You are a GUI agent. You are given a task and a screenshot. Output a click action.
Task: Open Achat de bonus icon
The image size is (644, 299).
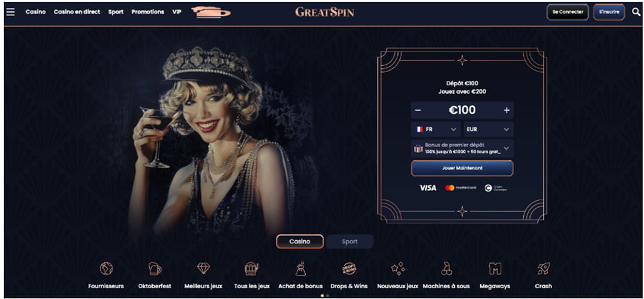click(x=301, y=268)
